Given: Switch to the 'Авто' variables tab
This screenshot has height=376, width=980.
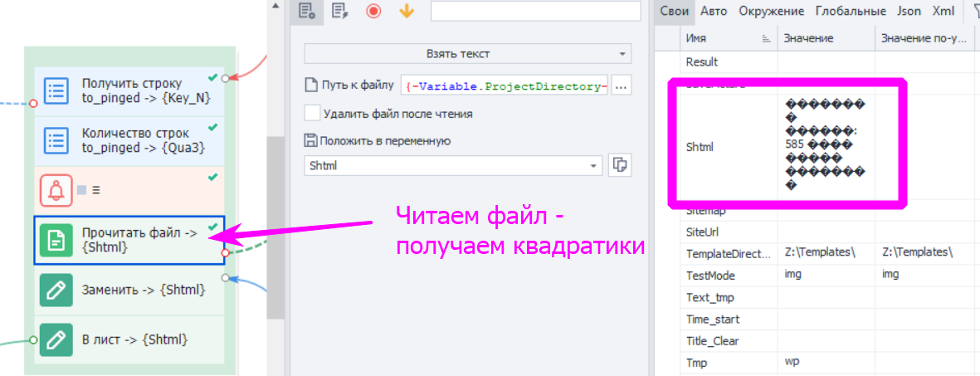Looking at the screenshot, I should [714, 12].
